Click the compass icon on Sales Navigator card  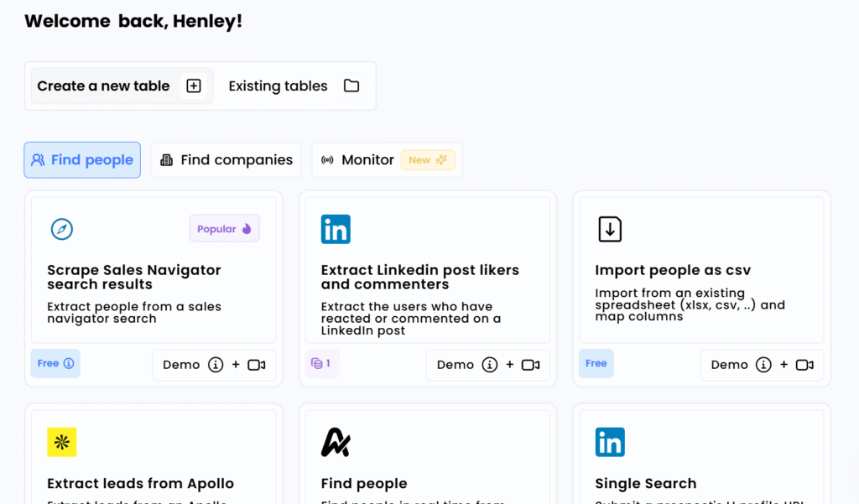pyautogui.click(x=62, y=229)
